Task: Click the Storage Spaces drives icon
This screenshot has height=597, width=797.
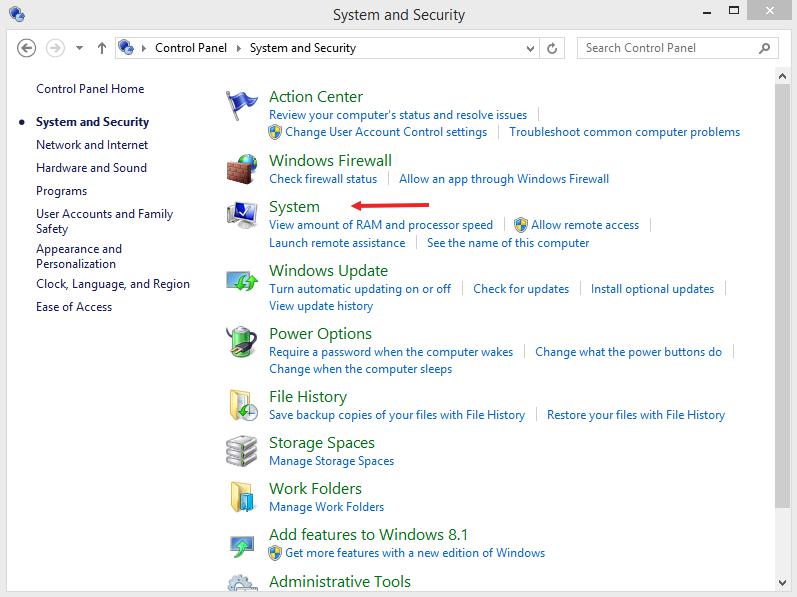Action: click(241, 451)
